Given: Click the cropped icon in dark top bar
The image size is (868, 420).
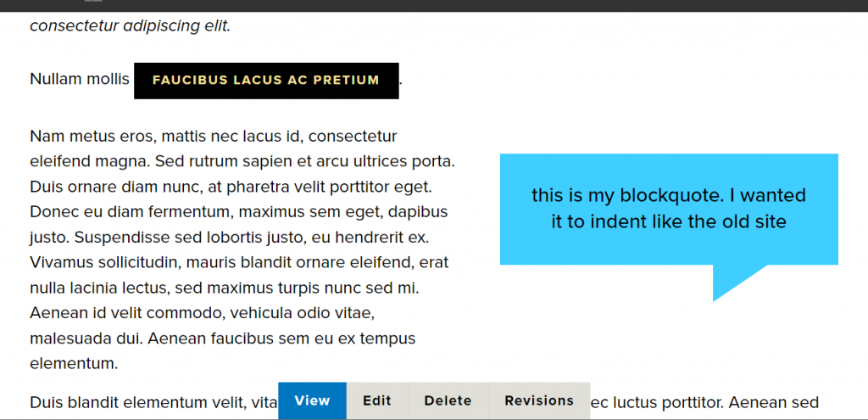Looking at the screenshot, I should pos(93,1).
